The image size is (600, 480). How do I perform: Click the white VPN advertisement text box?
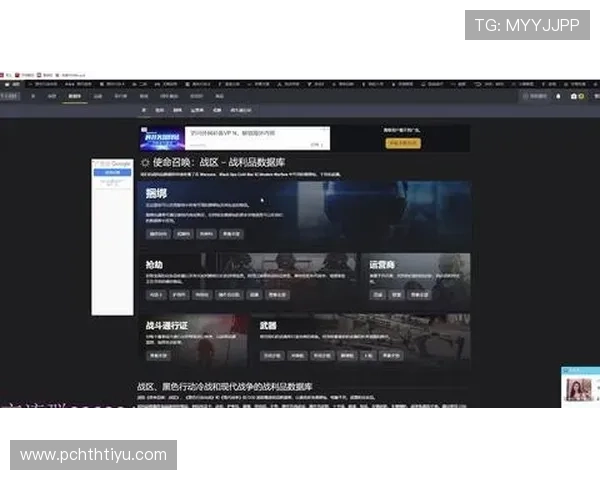click(257, 138)
